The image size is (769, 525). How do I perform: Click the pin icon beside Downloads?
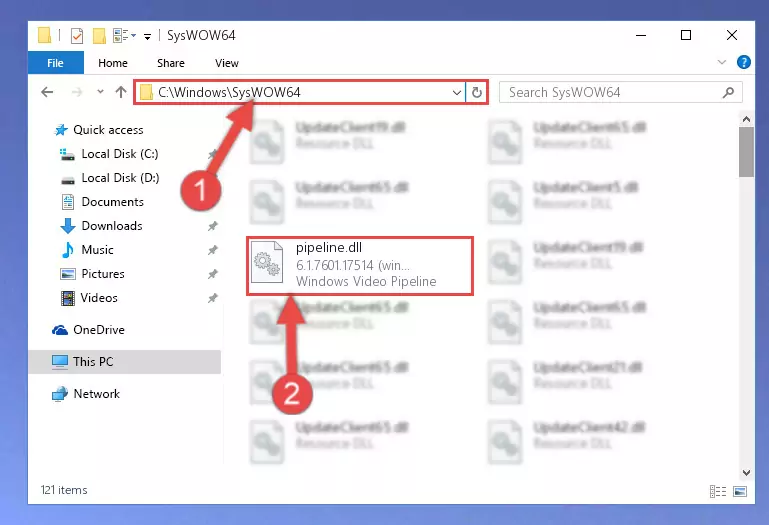click(212, 226)
